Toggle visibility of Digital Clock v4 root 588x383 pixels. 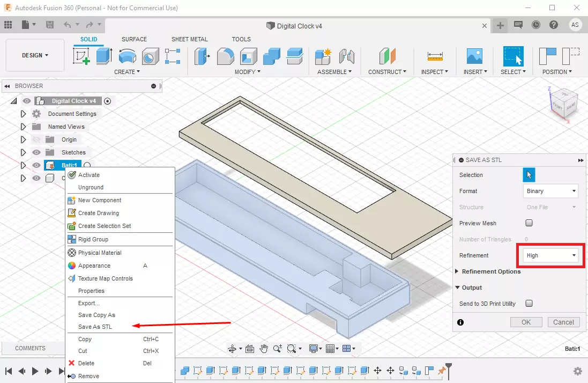pos(26,101)
